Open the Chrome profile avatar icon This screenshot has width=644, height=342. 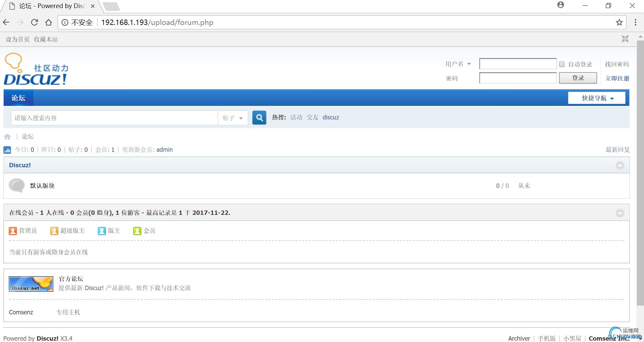point(561,5)
